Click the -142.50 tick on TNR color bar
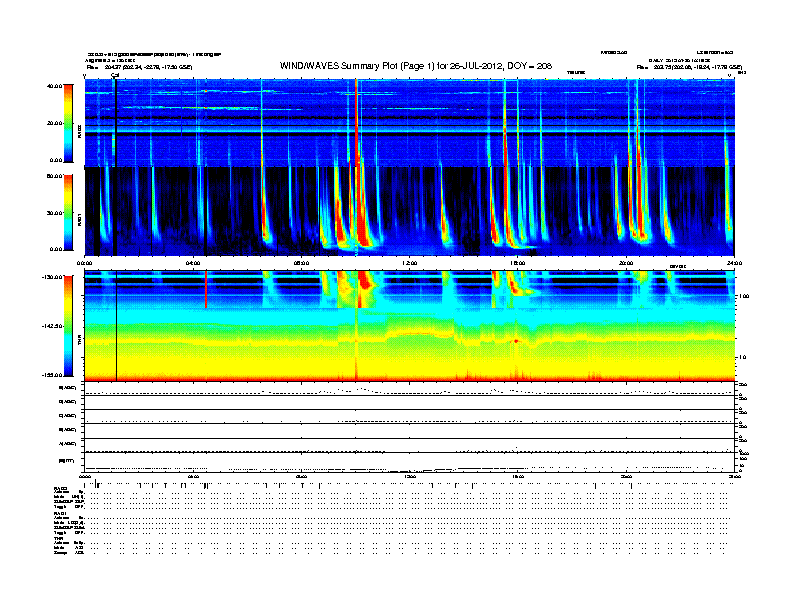 click(x=53, y=326)
